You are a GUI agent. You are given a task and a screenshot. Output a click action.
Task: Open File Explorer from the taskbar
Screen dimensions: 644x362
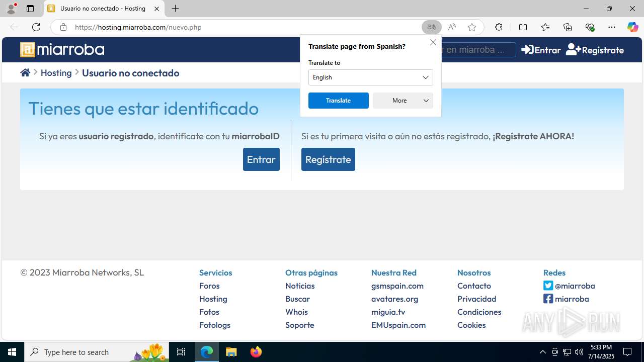(231, 352)
